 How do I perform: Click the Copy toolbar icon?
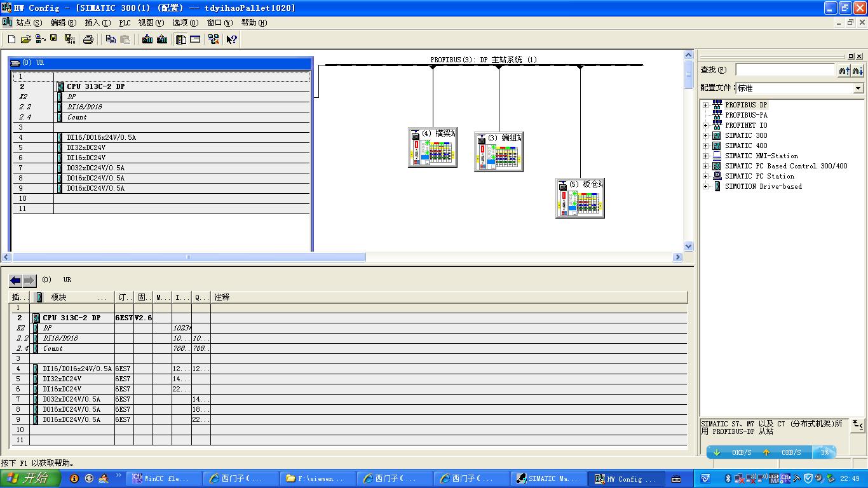111,39
